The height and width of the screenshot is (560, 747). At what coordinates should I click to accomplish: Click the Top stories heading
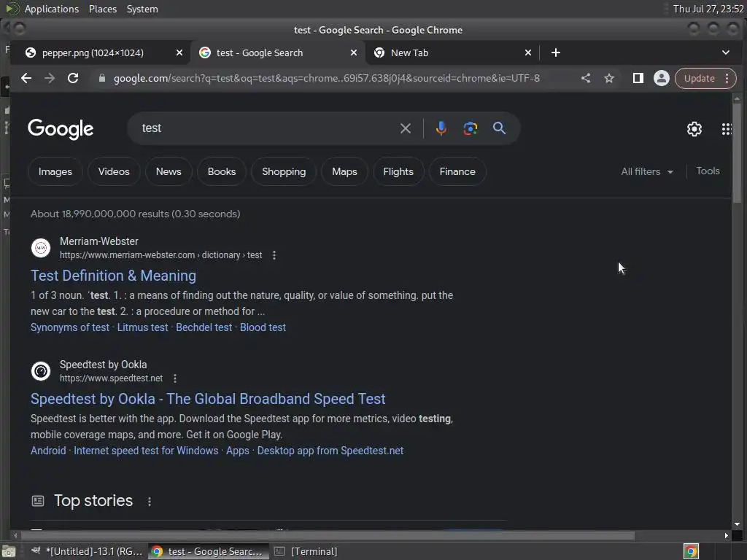click(x=93, y=500)
